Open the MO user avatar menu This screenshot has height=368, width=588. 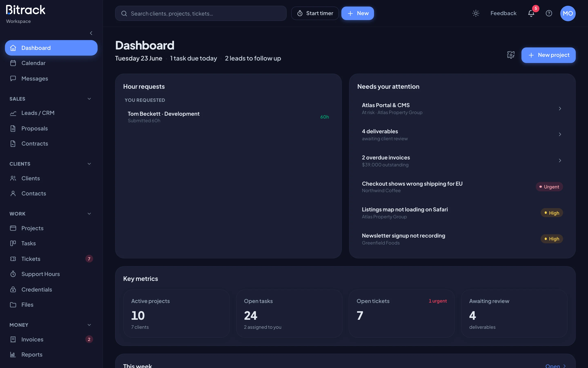(x=568, y=13)
